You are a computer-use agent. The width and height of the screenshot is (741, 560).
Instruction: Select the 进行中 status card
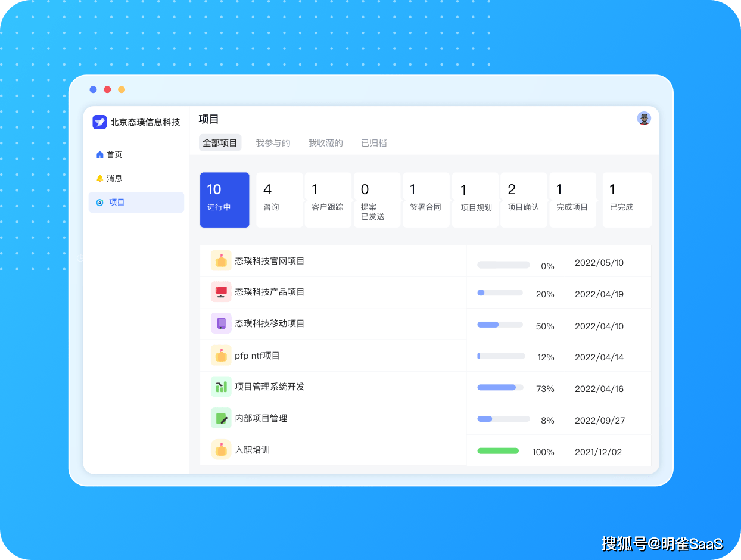click(x=225, y=200)
